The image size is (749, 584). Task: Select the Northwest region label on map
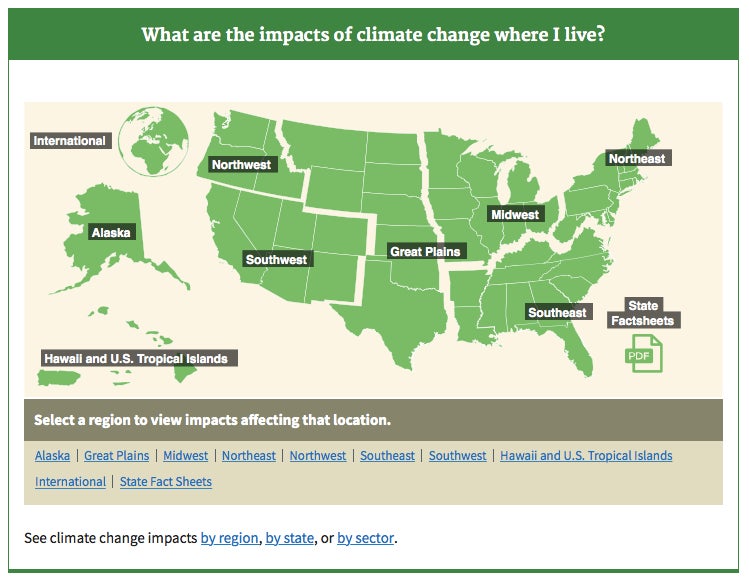coord(241,165)
